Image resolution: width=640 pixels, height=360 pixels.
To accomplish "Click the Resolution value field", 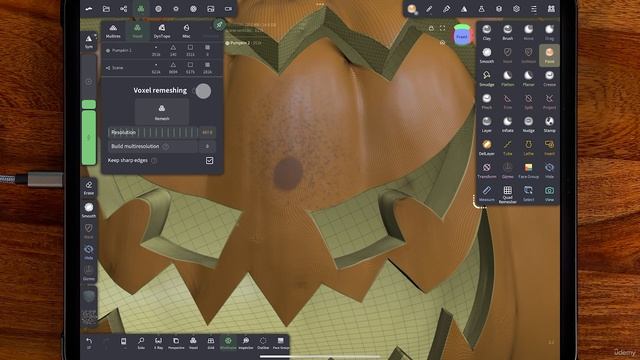I will [207, 132].
